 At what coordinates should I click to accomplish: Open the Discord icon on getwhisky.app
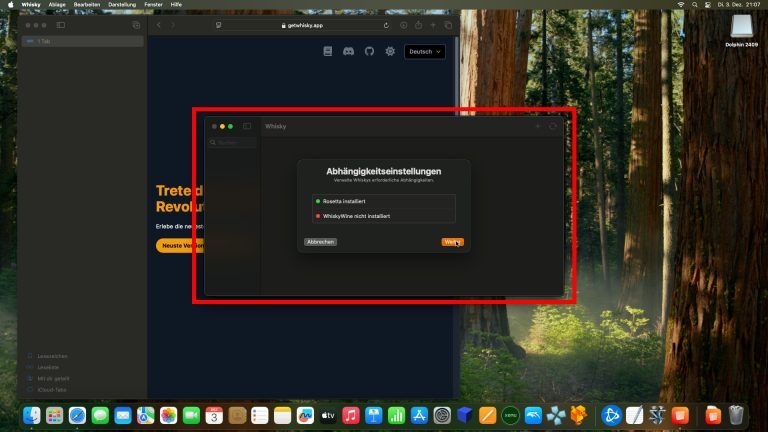click(x=348, y=51)
